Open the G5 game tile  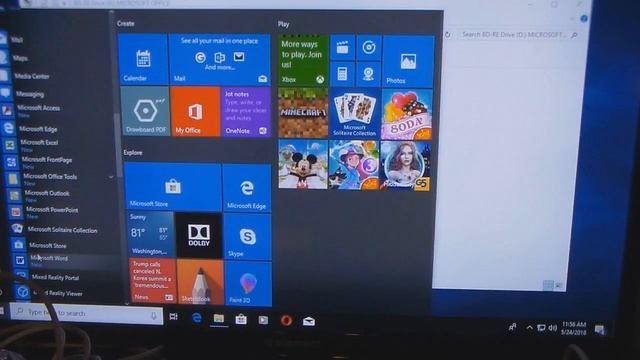coord(405,166)
